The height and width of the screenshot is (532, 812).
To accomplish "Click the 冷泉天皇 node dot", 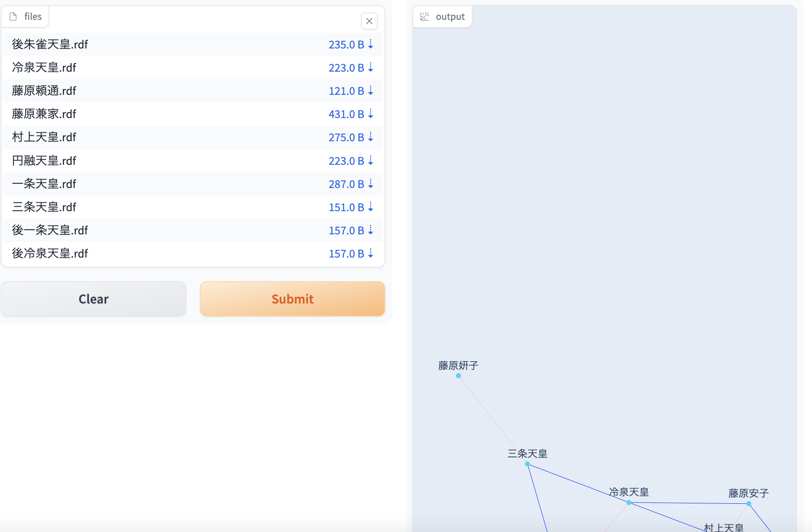I will (x=629, y=502).
